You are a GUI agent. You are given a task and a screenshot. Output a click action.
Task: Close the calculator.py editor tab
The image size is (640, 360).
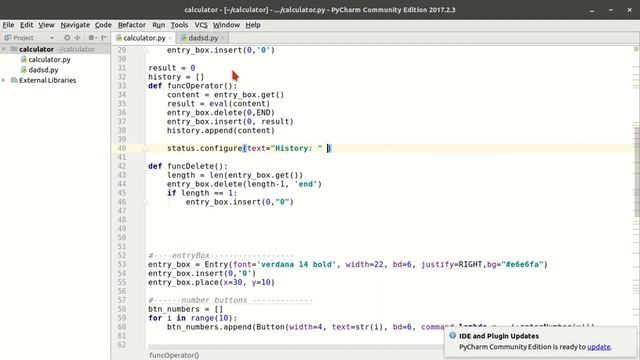[170, 38]
